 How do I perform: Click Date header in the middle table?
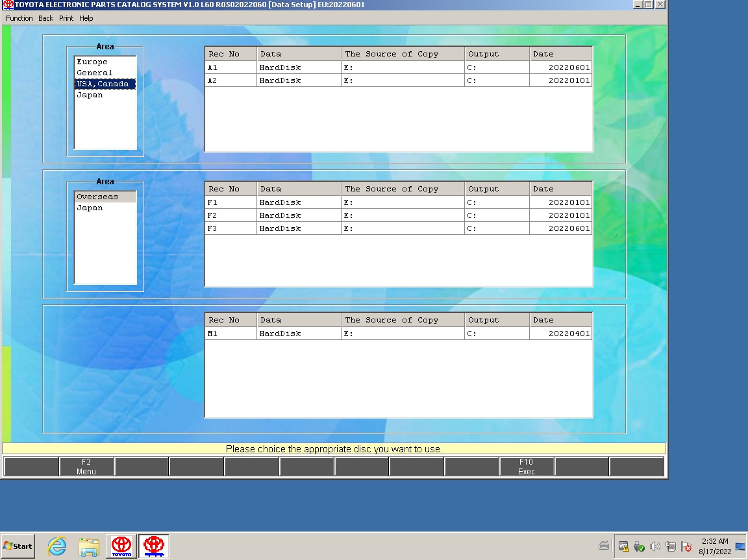(x=560, y=189)
